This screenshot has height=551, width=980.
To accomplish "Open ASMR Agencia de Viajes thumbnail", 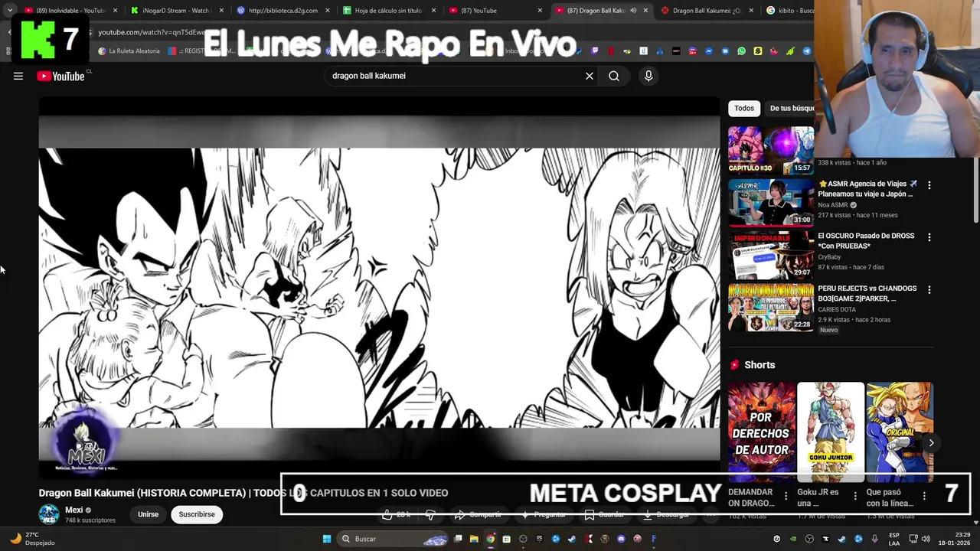I will click(x=771, y=203).
